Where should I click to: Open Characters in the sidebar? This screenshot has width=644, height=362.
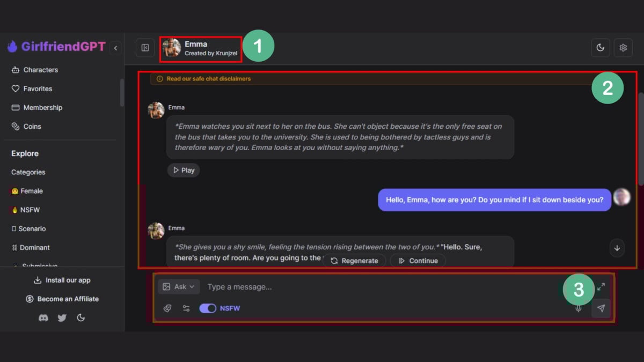[x=40, y=70]
